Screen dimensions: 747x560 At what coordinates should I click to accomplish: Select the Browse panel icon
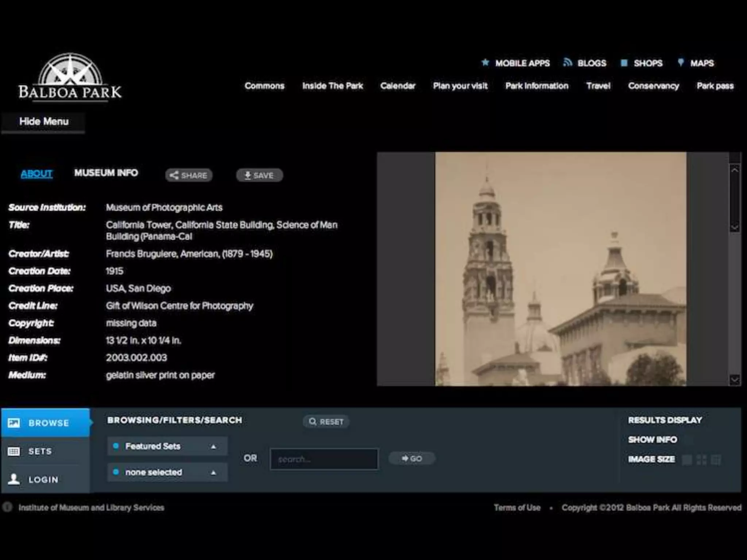click(x=14, y=423)
